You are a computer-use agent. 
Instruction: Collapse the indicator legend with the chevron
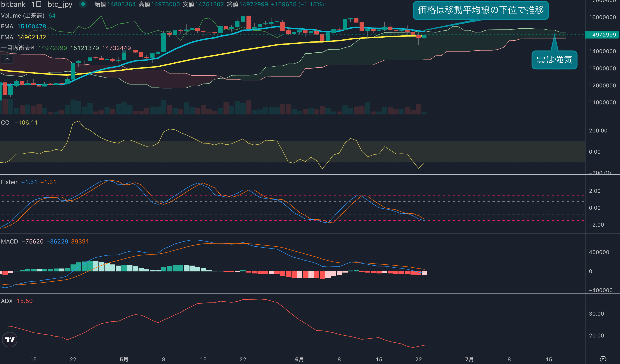pyautogui.click(x=7, y=59)
